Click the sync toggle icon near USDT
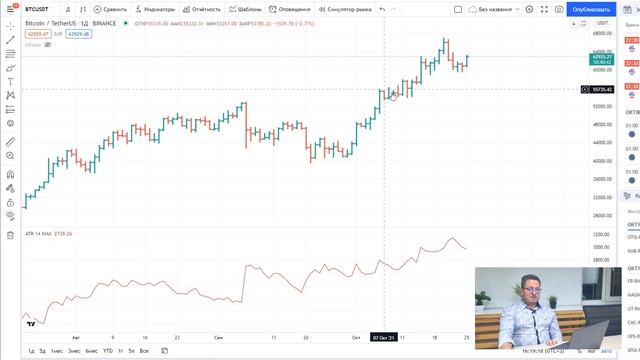 click(x=583, y=23)
